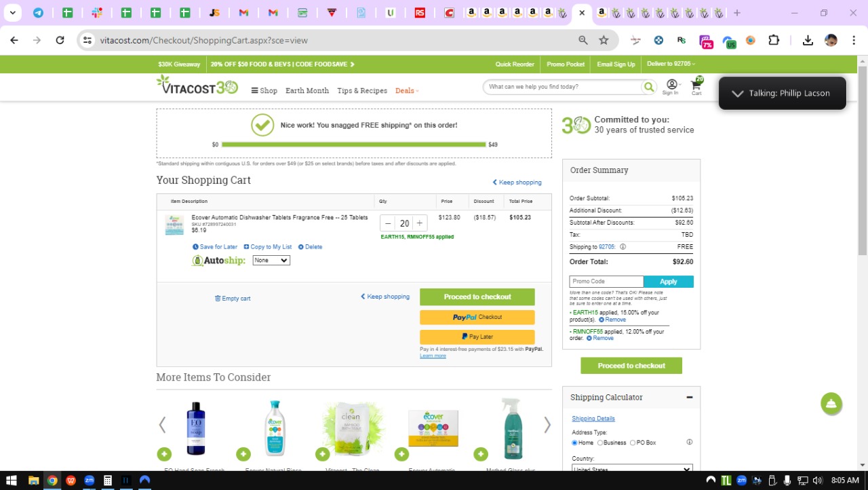Open the PayPal Learn more link
The height and width of the screenshot is (490, 868).
(x=433, y=356)
